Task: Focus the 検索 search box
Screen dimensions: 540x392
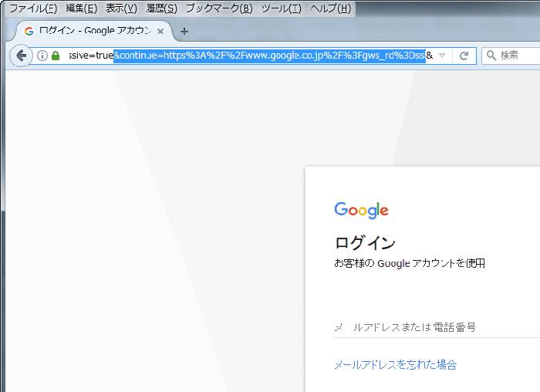Action: [x=511, y=56]
